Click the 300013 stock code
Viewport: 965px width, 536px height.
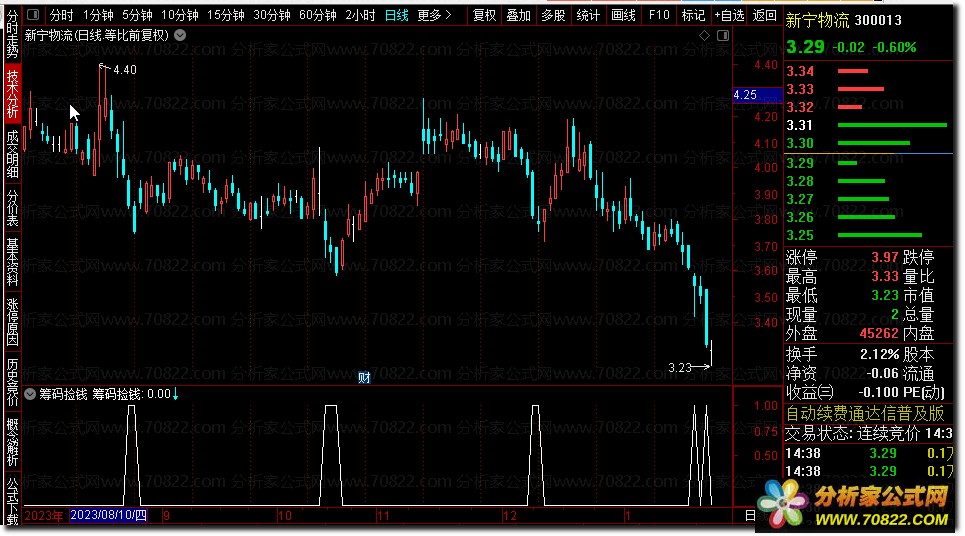pyautogui.click(x=878, y=20)
